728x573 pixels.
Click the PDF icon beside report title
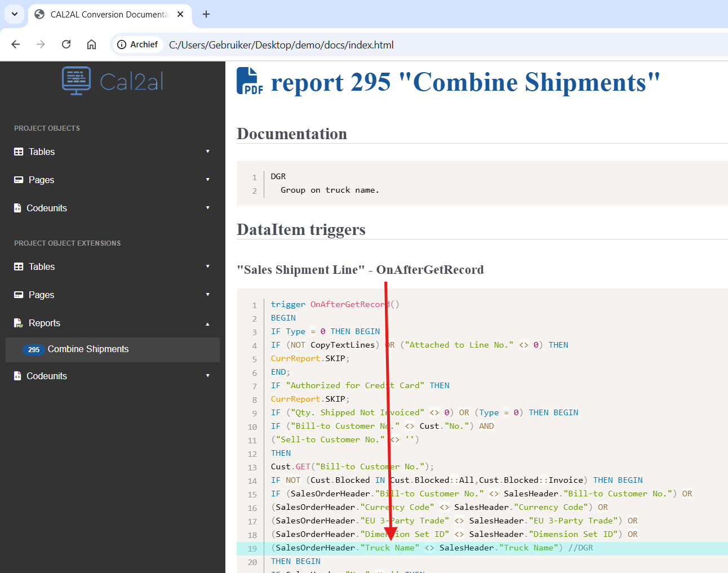tap(249, 81)
